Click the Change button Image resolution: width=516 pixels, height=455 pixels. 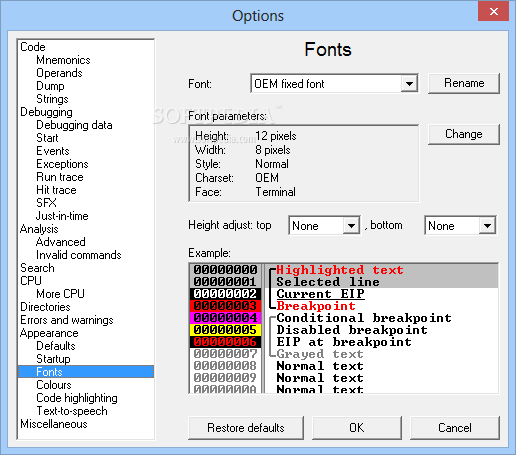point(464,134)
